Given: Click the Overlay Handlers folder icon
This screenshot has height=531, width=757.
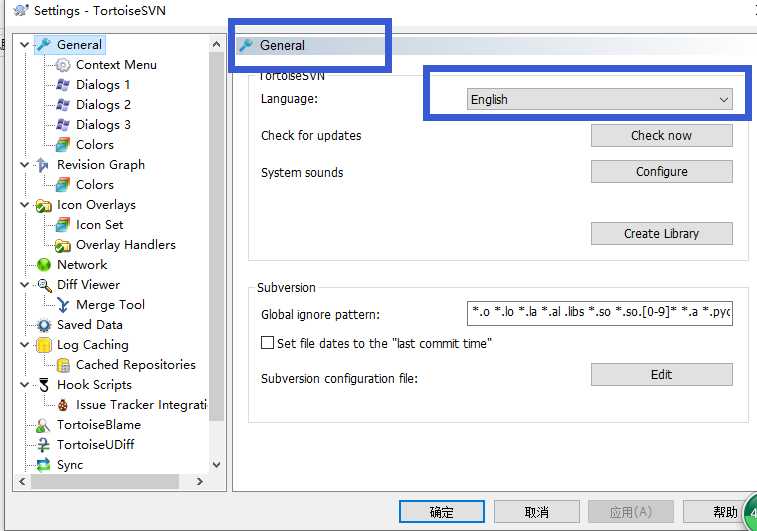Looking at the screenshot, I should [63, 245].
